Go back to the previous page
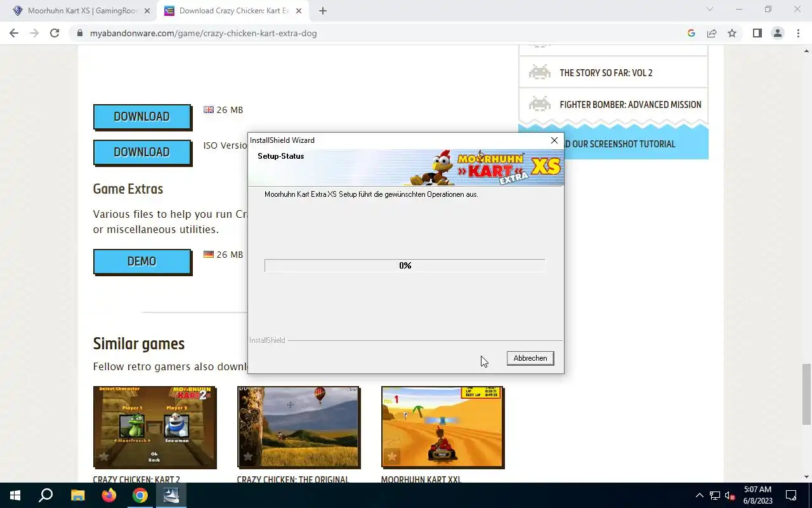Image resolution: width=812 pixels, height=508 pixels. click(x=14, y=33)
